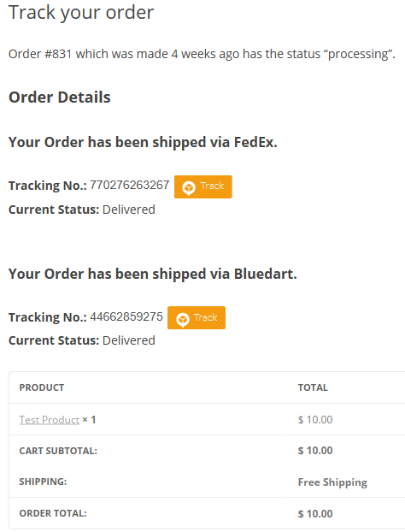Click the PRODUCT column header

pyautogui.click(x=42, y=387)
